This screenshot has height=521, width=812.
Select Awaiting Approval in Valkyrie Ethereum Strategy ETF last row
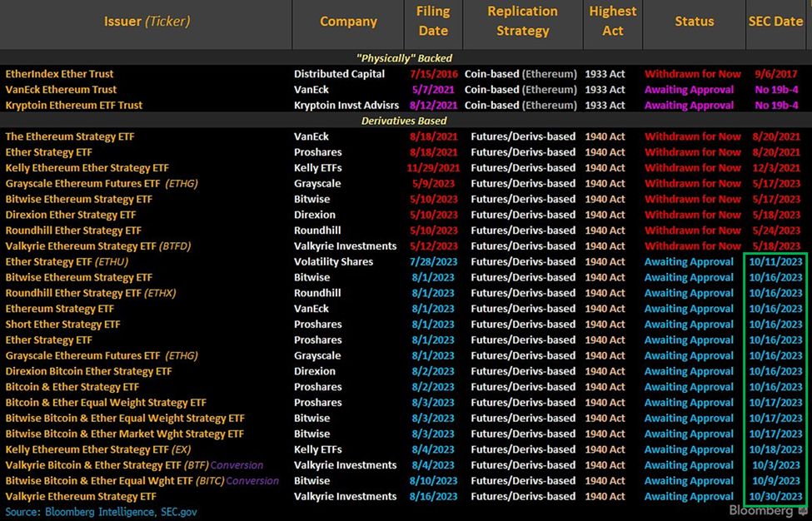pos(689,496)
